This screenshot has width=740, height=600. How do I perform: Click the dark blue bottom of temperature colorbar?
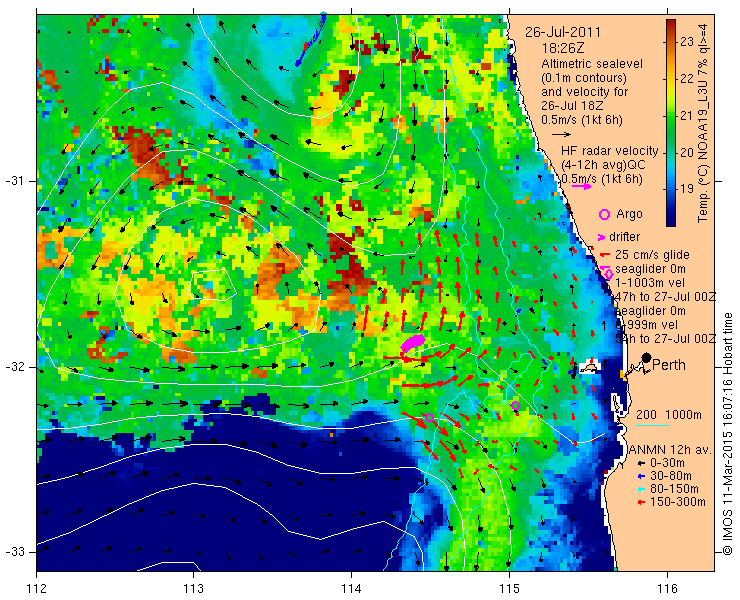[x=671, y=220]
